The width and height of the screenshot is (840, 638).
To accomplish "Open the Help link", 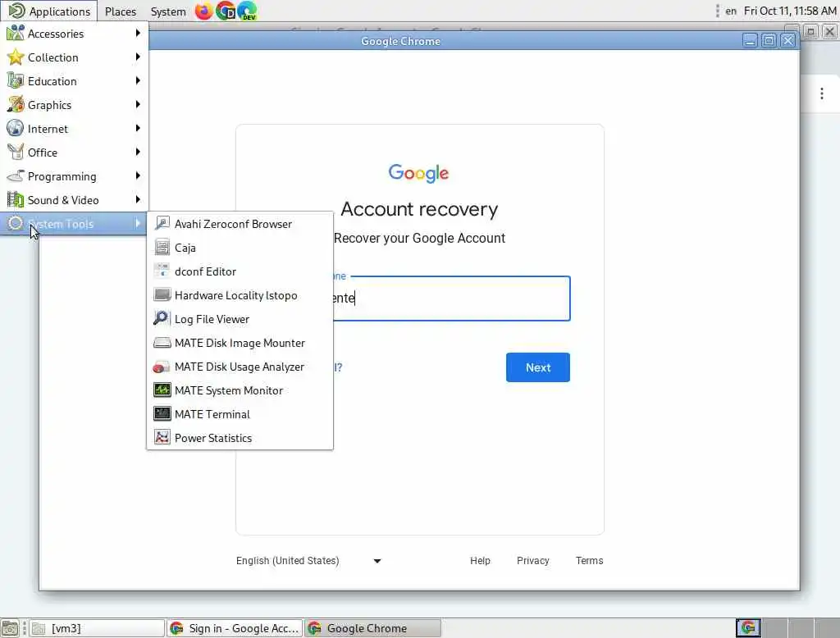I will tap(480, 560).
